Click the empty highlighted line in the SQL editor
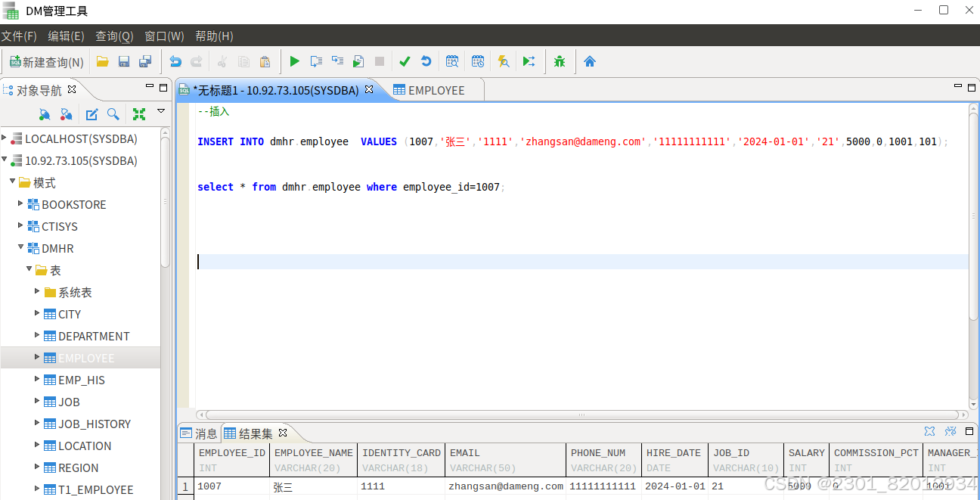The width and height of the screenshot is (980, 500). click(582, 262)
